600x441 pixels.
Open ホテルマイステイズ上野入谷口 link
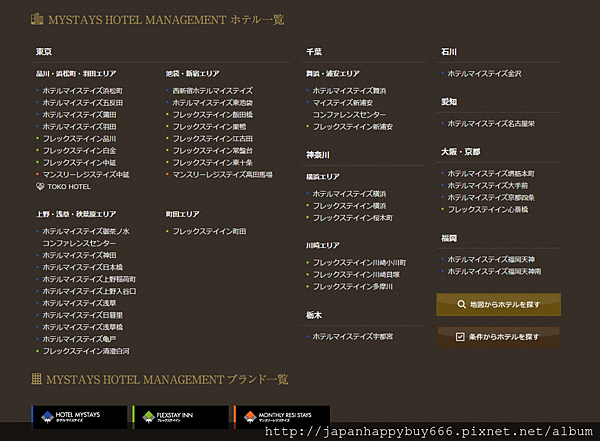(x=89, y=291)
